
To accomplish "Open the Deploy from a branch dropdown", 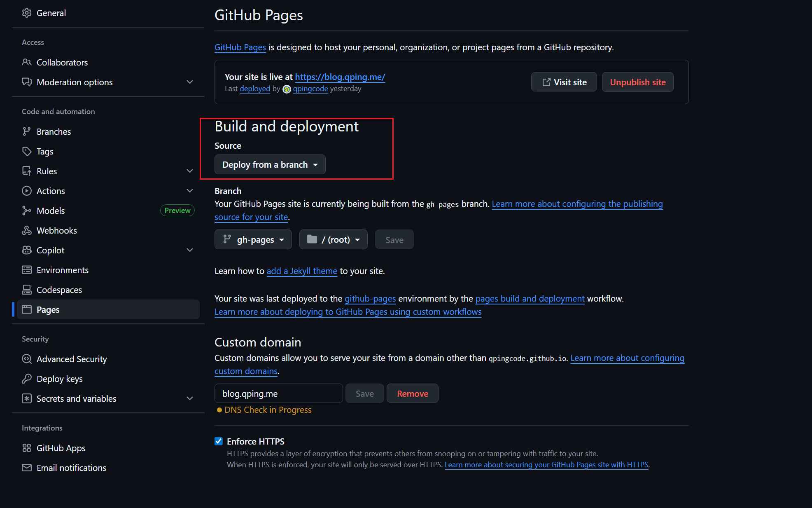I will 270,164.
